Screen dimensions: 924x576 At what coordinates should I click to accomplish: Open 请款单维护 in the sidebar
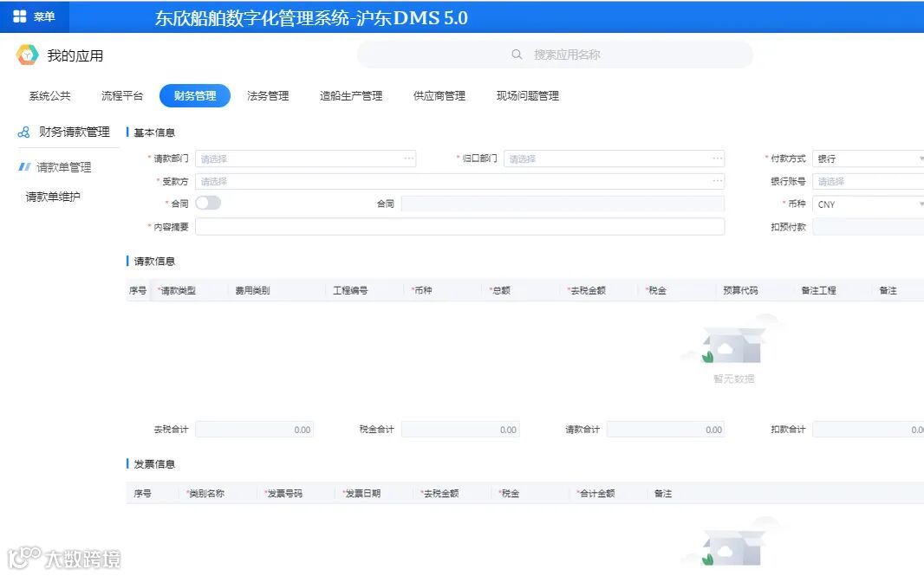coord(53,197)
